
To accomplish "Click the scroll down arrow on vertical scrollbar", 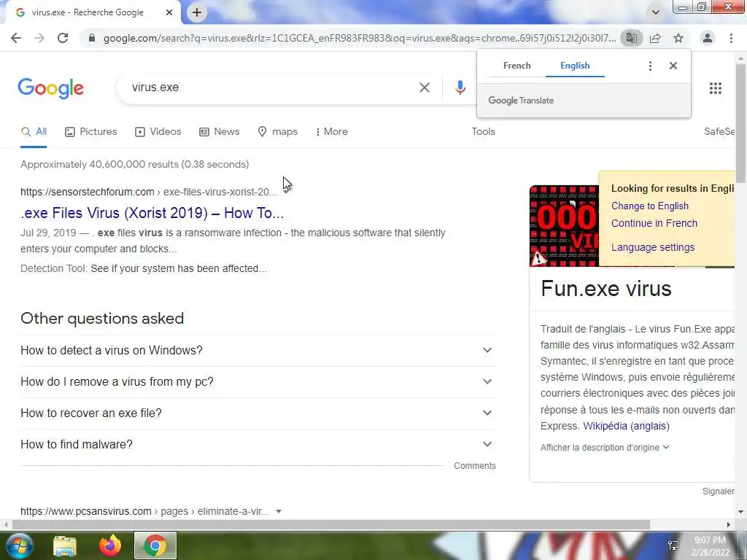I will (741, 512).
